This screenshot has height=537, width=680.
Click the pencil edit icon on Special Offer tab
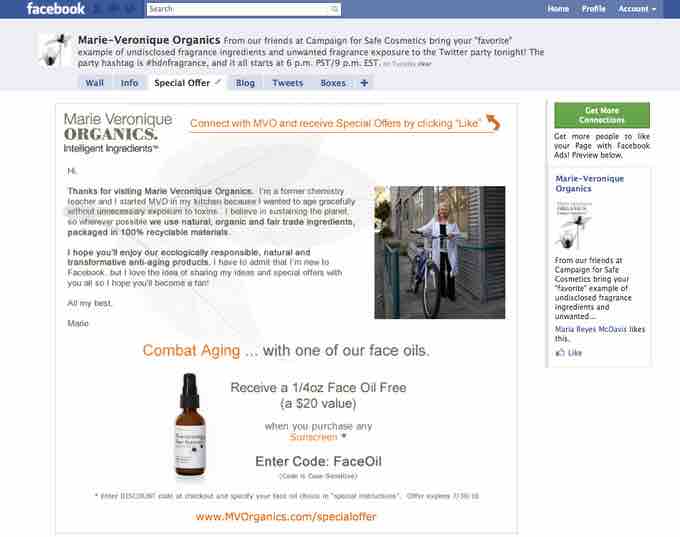[218, 82]
